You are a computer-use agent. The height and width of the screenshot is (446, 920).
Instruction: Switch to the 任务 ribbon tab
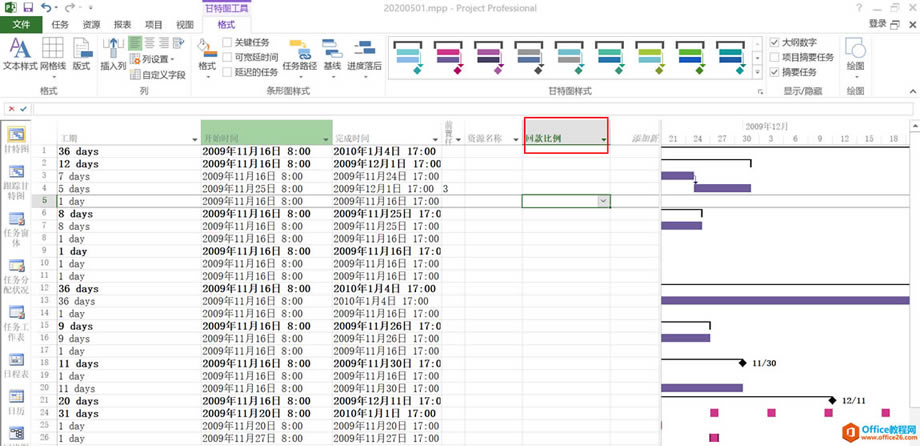[x=60, y=24]
